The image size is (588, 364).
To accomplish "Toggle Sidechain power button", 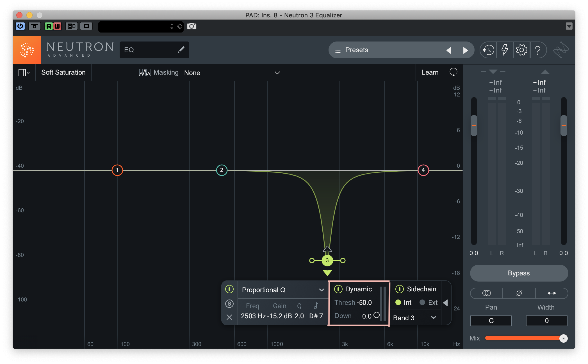I will [x=399, y=289].
